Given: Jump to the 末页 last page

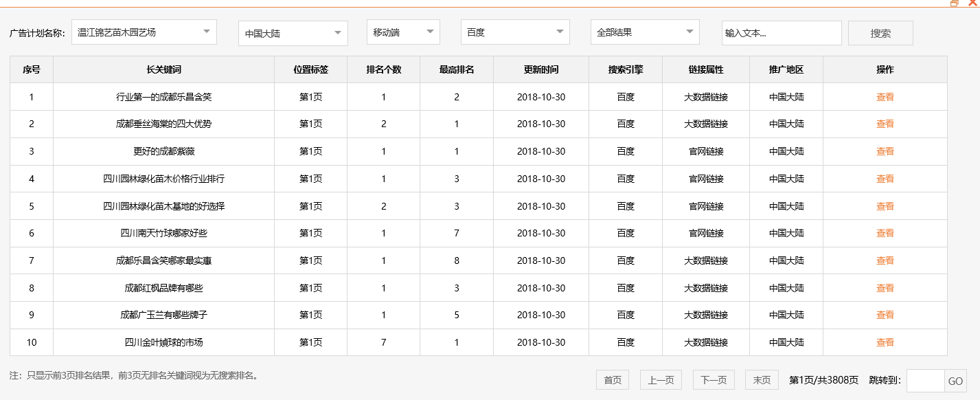Looking at the screenshot, I should (762, 379).
